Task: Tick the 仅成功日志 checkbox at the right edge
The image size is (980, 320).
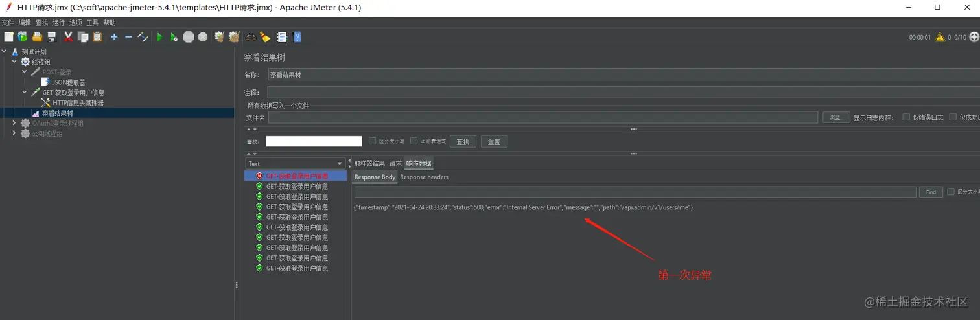Action: coord(953,117)
